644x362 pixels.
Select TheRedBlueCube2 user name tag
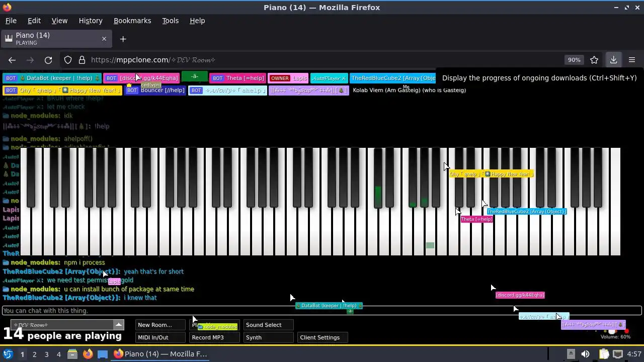point(393,78)
